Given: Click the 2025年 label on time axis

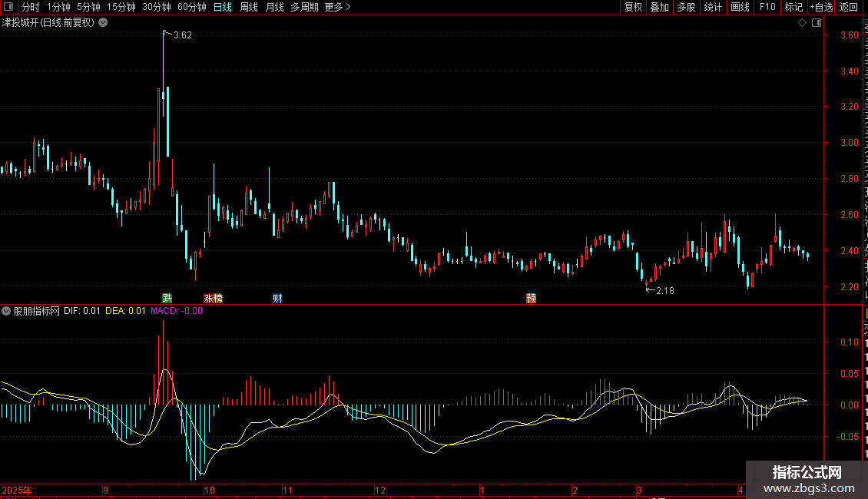Looking at the screenshot, I should [17, 490].
